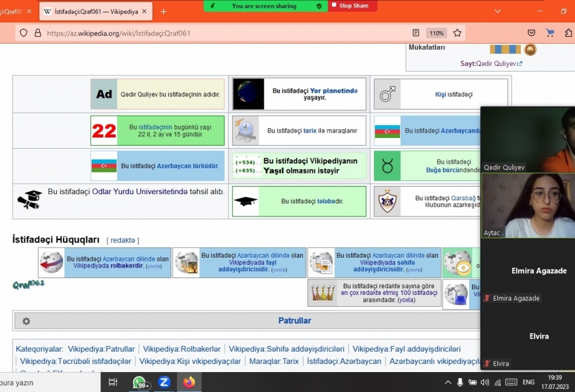Click the shopping cart toolbar icon

[549, 33]
